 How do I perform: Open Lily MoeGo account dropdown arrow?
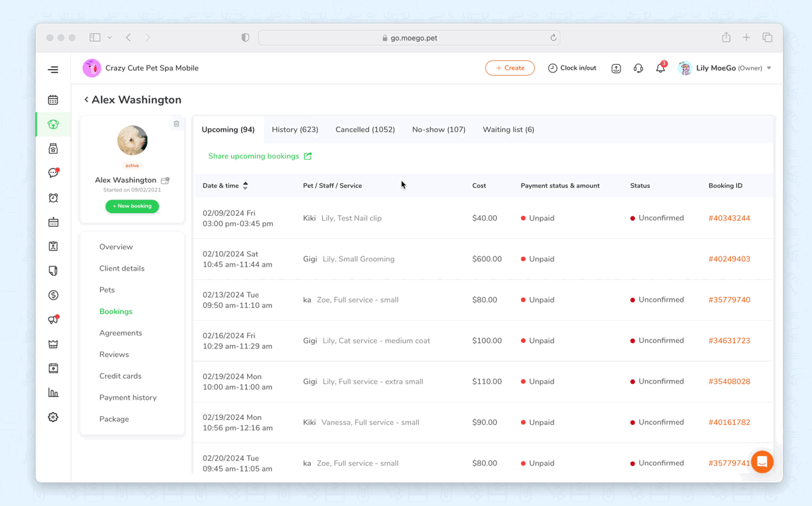(x=769, y=68)
